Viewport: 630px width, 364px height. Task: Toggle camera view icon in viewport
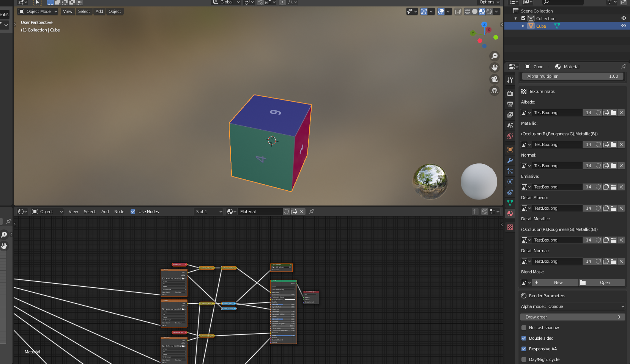coord(495,79)
